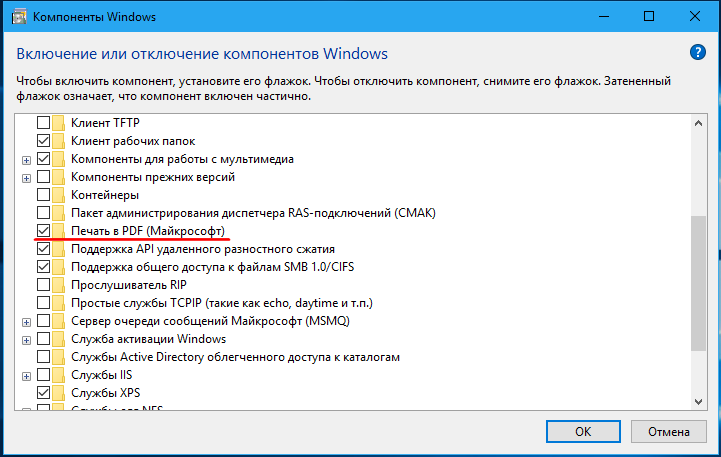The image size is (721, 457).
Task: Select the folder icon beside Контейнеры
Action: 58,195
